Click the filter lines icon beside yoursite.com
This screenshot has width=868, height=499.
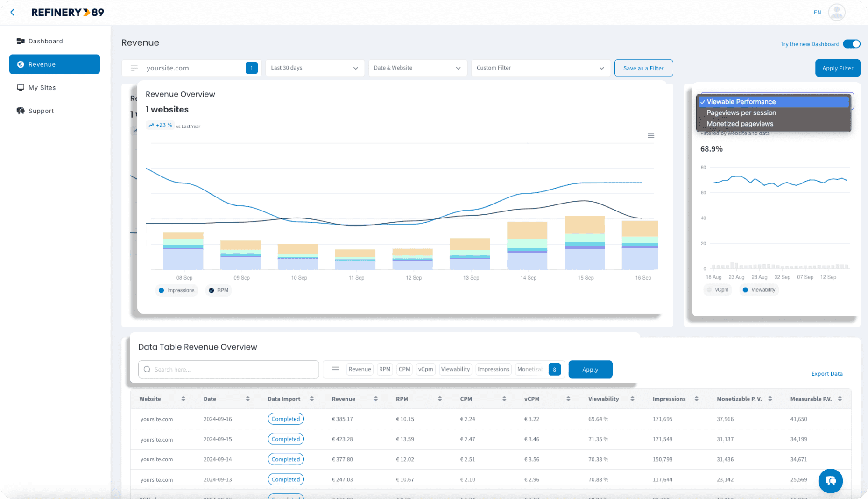click(134, 68)
